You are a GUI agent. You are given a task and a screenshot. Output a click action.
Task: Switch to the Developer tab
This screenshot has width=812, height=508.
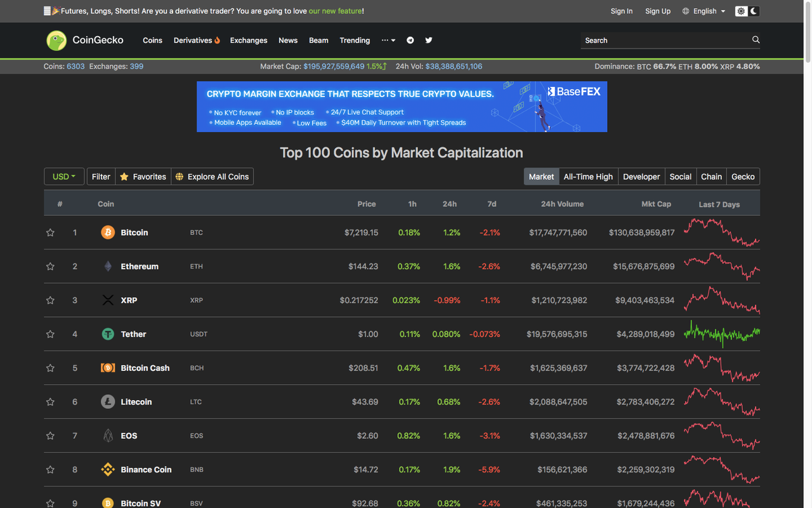click(641, 177)
